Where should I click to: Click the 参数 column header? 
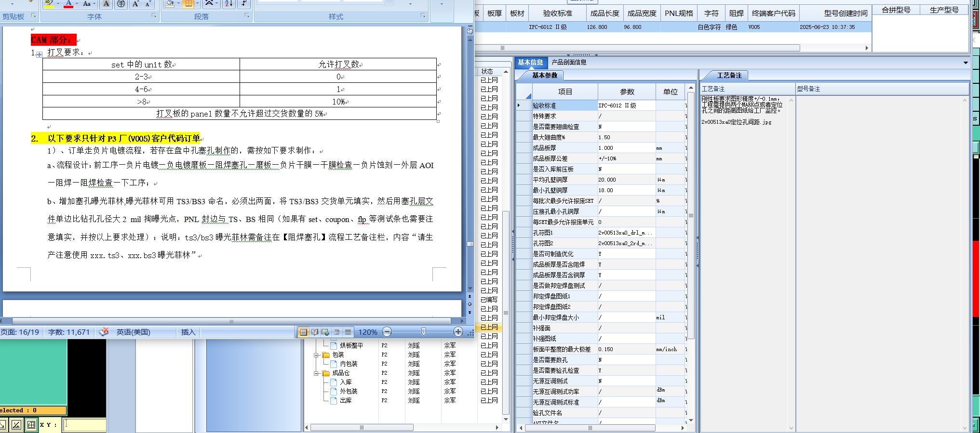627,92
